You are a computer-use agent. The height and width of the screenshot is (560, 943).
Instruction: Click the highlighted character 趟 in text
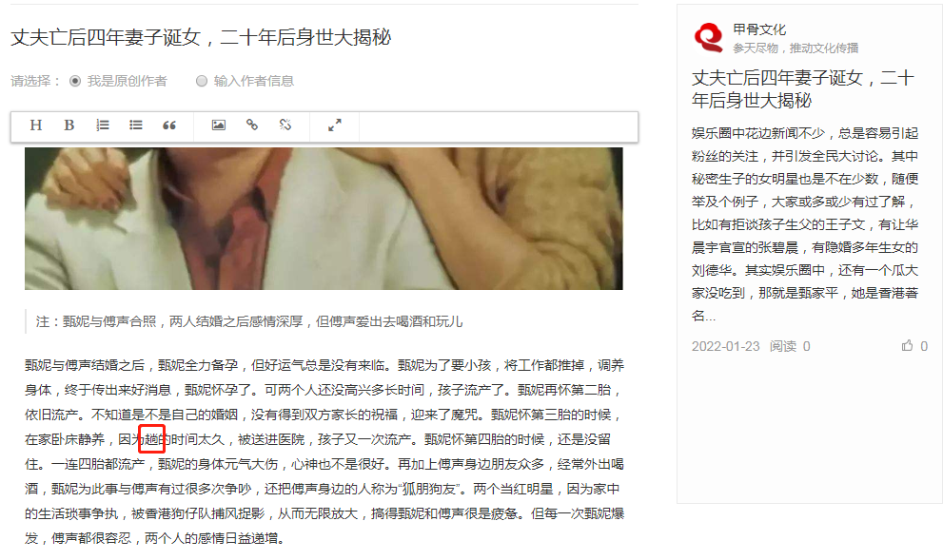click(151, 439)
